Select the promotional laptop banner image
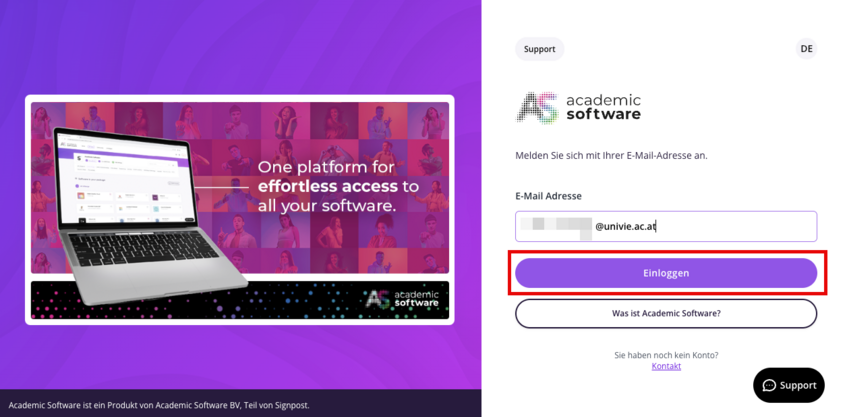This screenshot has height=417, width=847. coord(239,210)
